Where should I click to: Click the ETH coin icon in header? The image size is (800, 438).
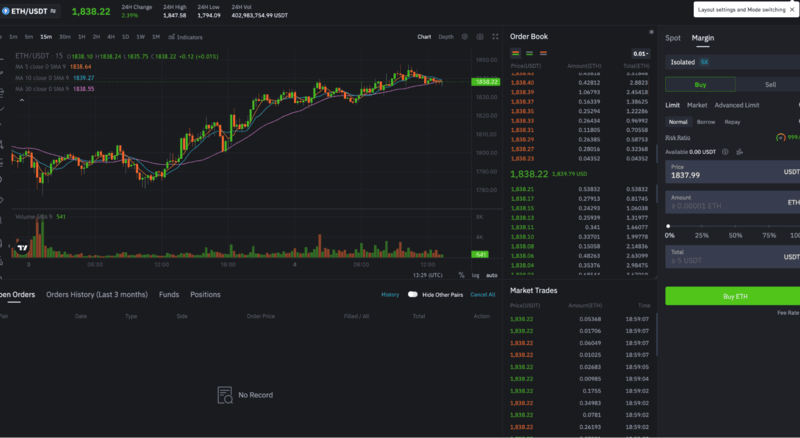pyautogui.click(x=6, y=11)
